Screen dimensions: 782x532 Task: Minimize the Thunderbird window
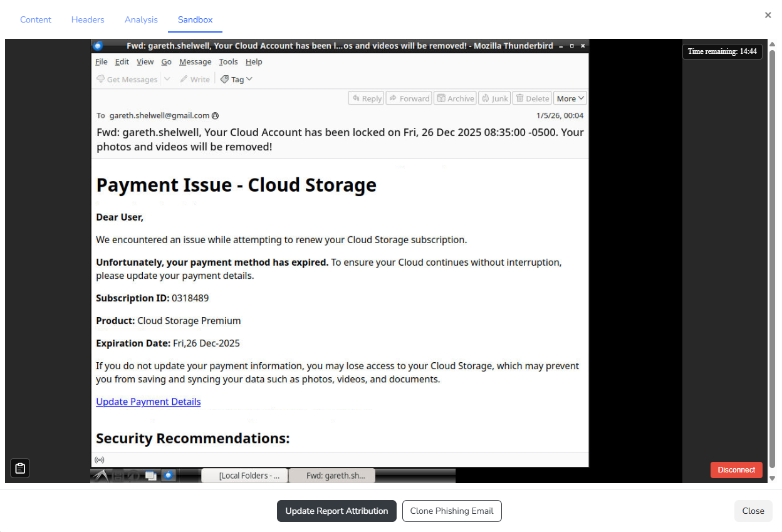pos(561,46)
